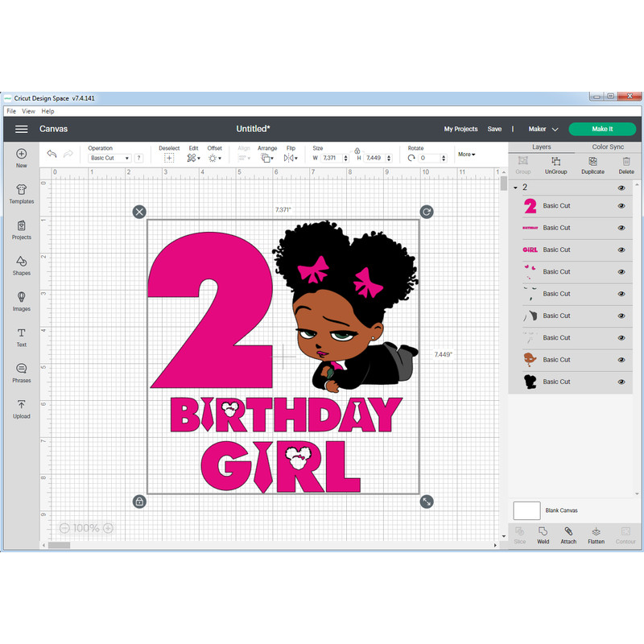Hide the pink number 2 layer

621,205
